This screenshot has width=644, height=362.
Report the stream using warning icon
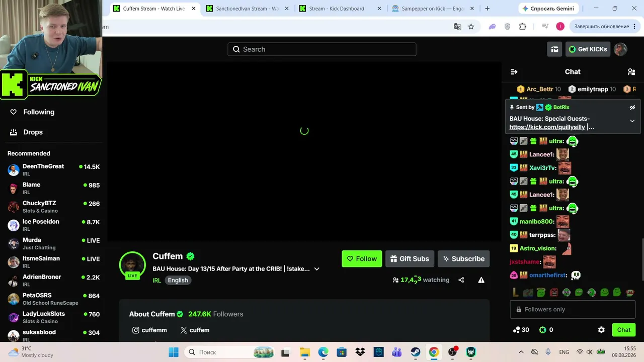pos(481,280)
